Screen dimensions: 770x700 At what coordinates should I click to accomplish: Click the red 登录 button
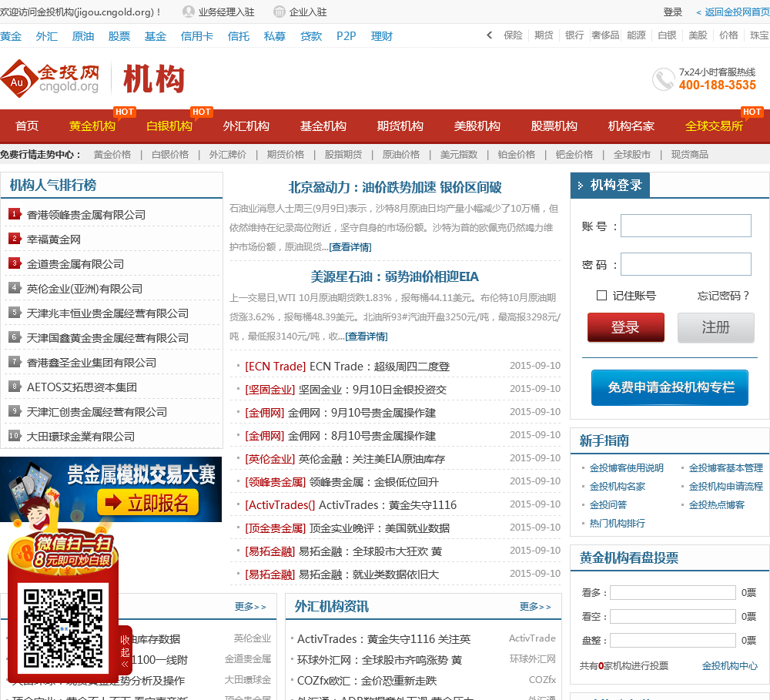(625, 327)
